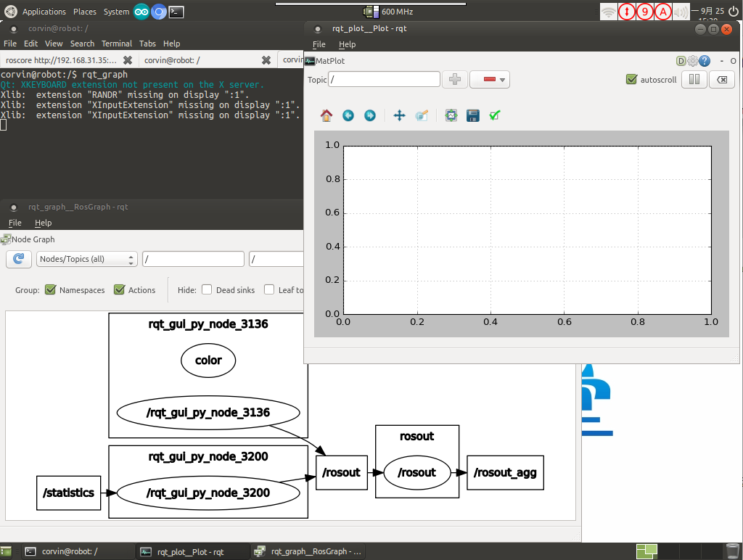Open the power/shutdown menu icon

point(733,12)
